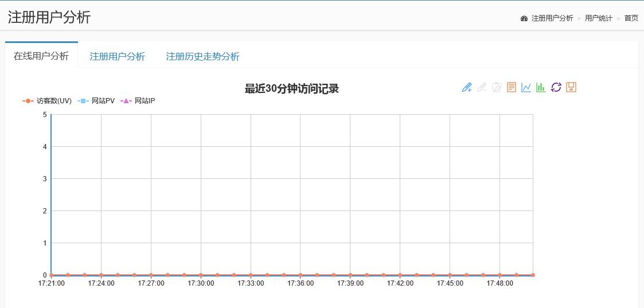
Task: Enable the mark line pencil tool
Action: tap(467, 87)
